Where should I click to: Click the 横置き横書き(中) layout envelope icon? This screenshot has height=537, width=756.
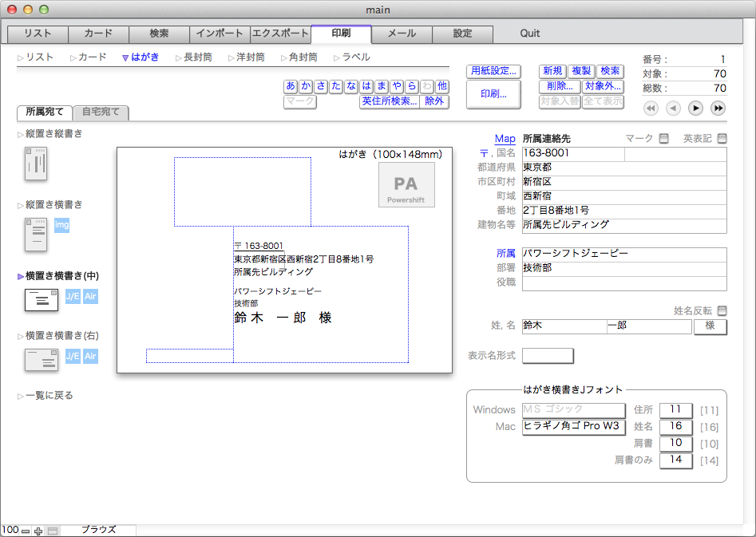42,300
